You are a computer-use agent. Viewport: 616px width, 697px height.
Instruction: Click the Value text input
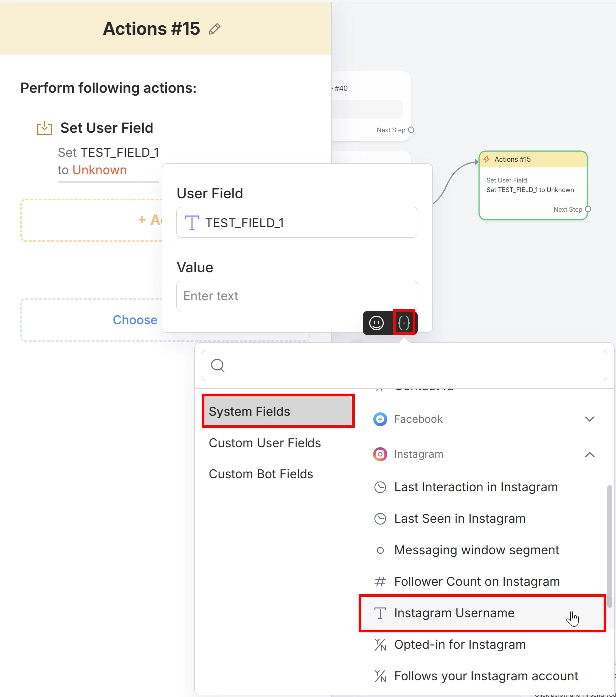click(297, 296)
